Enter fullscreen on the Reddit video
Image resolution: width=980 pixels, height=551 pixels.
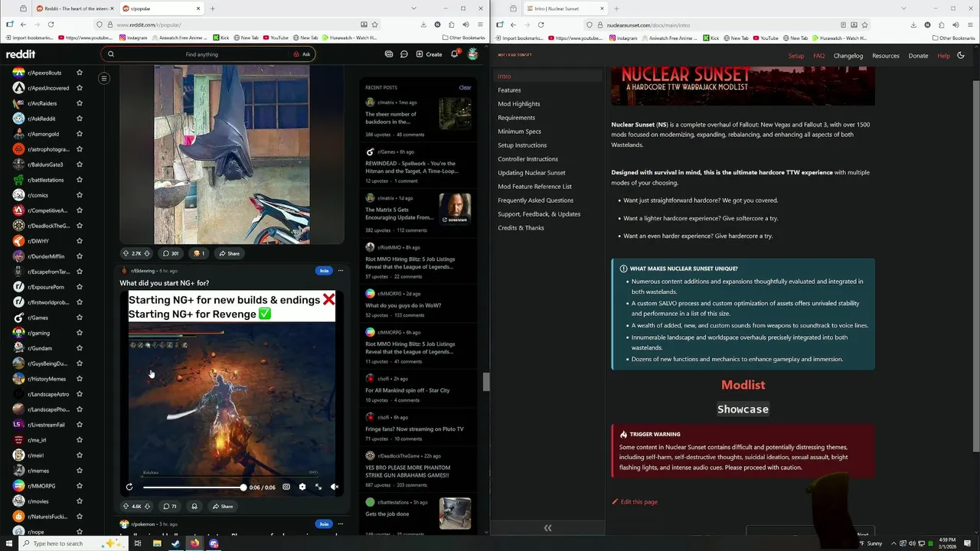[318, 487]
